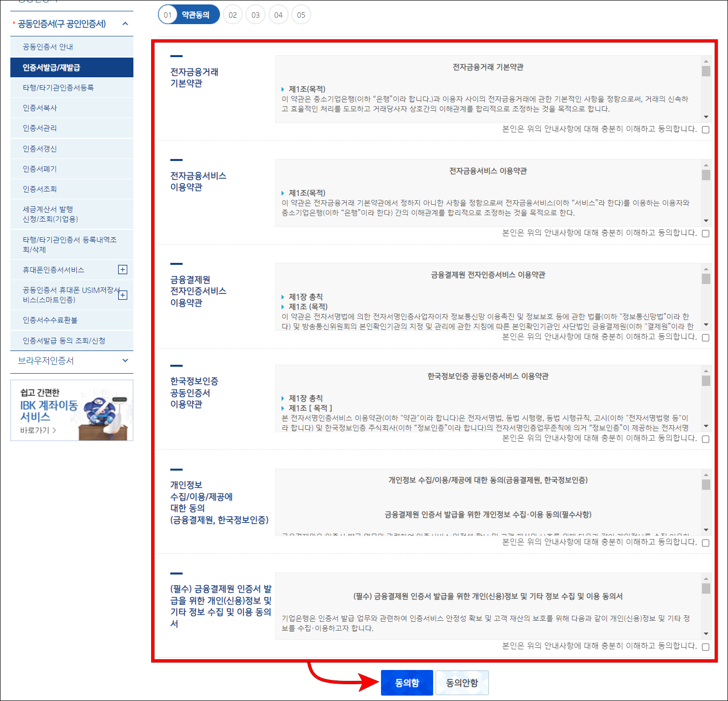This screenshot has height=701, width=728.
Task: Collapse the 공동인증서(구 공인인증서) section
Action: pyautogui.click(x=126, y=23)
